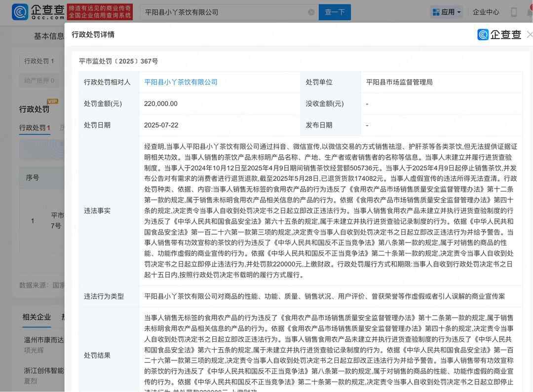
Task: Close the 行政处罚详情 dialog
Action: tap(530, 35)
